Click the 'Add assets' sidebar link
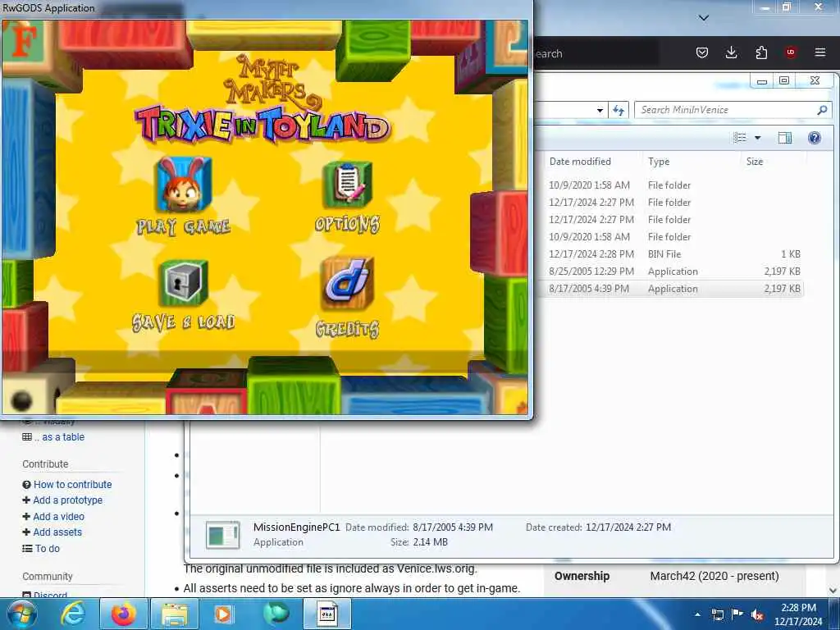Screen dimensions: 840x630 click(x=57, y=532)
